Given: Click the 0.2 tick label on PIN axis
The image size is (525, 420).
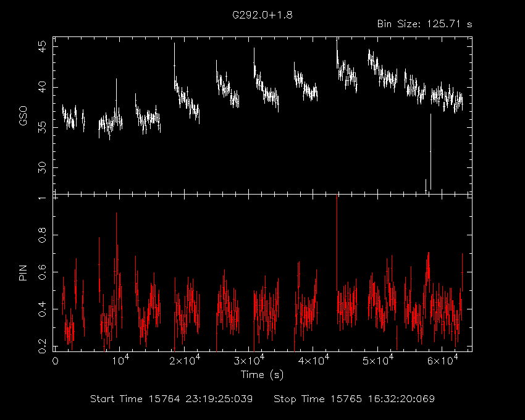Looking at the screenshot, I should click(x=43, y=346).
